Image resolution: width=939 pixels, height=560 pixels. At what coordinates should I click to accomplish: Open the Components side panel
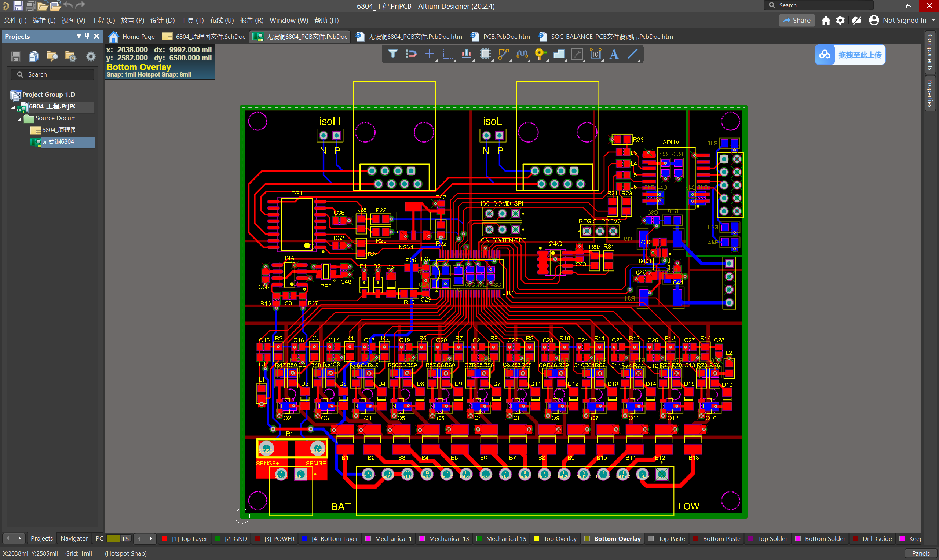click(x=929, y=52)
